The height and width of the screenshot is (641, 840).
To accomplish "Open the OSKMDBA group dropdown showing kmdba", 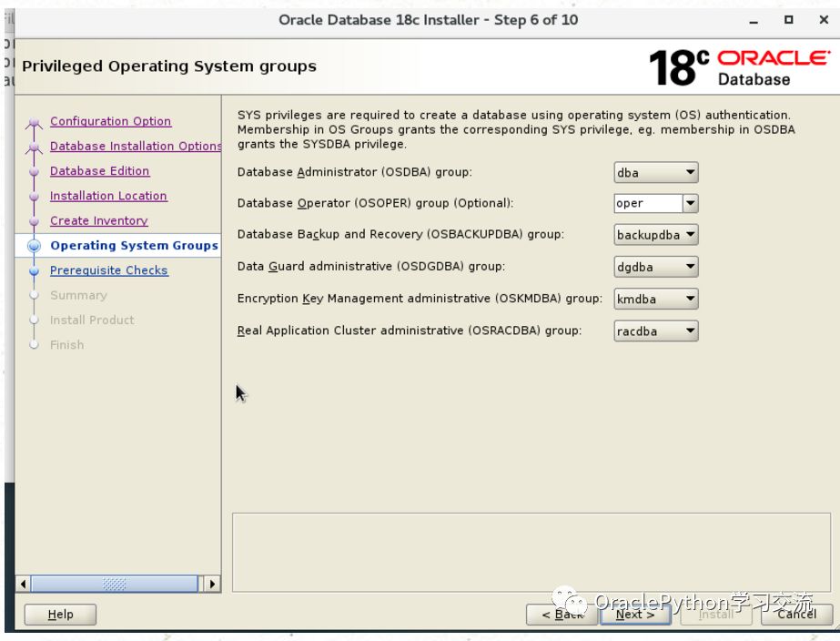I will coord(656,299).
